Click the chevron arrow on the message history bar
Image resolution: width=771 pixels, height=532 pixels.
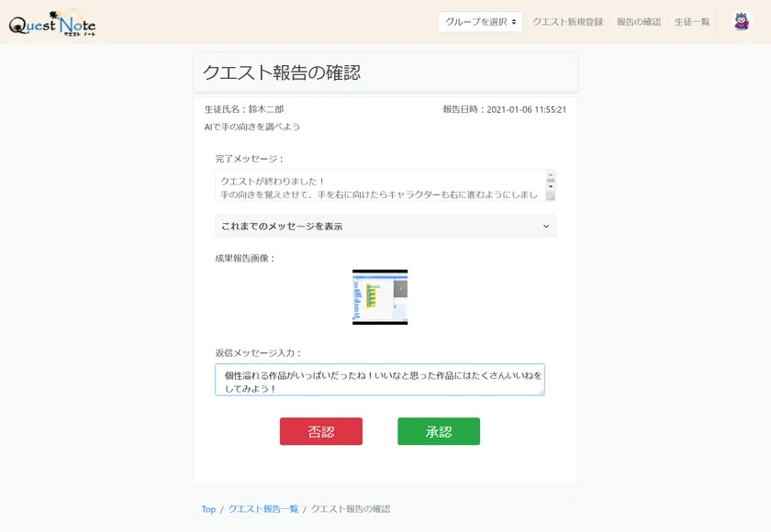tap(546, 226)
